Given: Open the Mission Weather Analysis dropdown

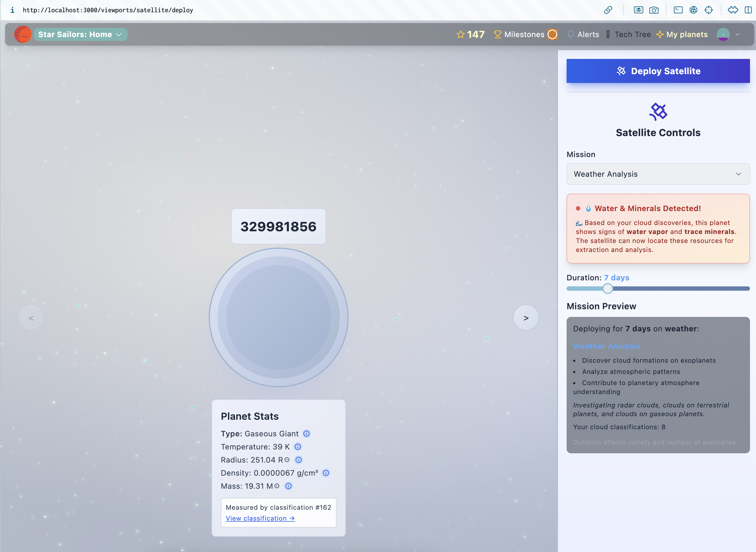Looking at the screenshot, I should pos(658,174).
